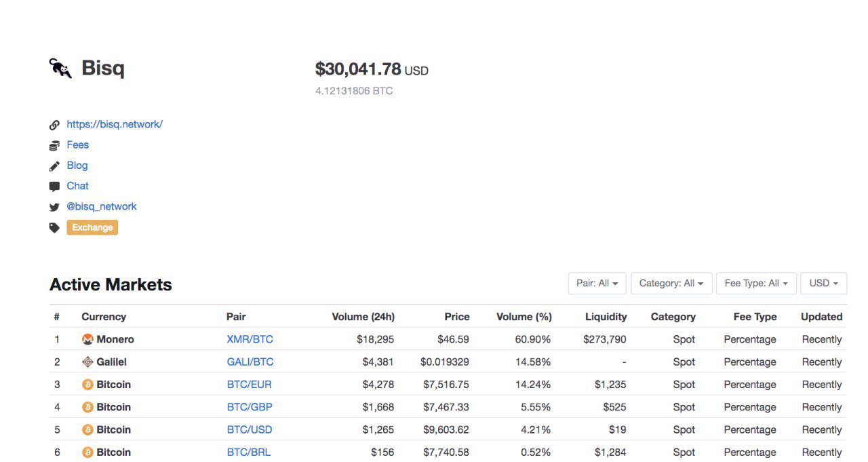Screen dimensions: 868x462
Task: Open the Chat link
Action: pyautogui.click(x=78, y=185)
